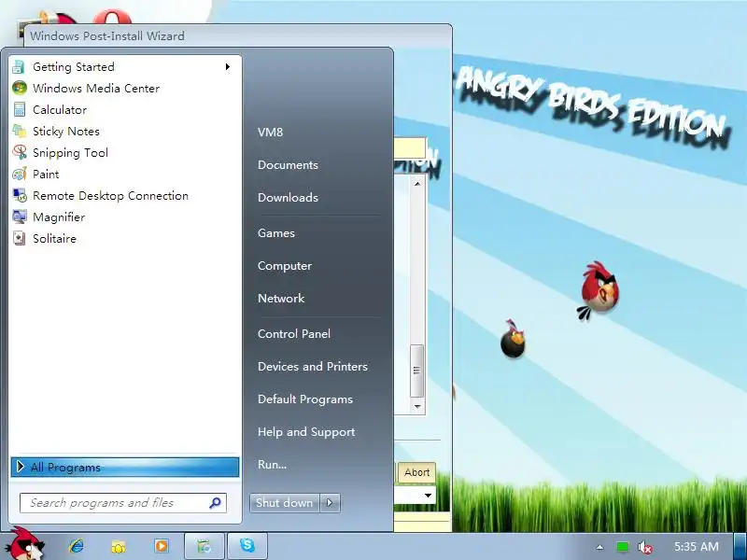Open the Solitaire icon
This screenshot has width=747, height=560.
tap(19, 238)
